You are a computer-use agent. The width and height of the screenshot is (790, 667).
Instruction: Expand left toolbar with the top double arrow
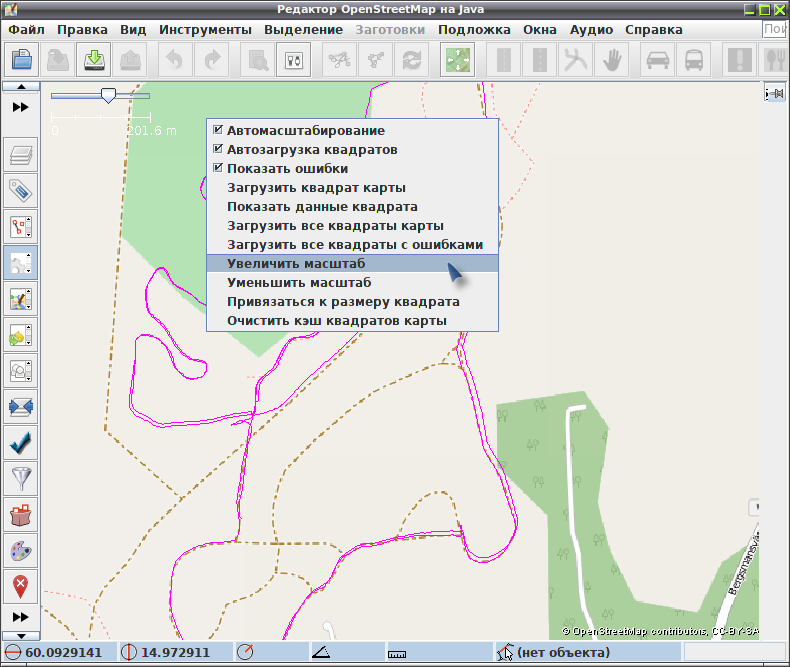pyautogui.click(x=21, y=107)
